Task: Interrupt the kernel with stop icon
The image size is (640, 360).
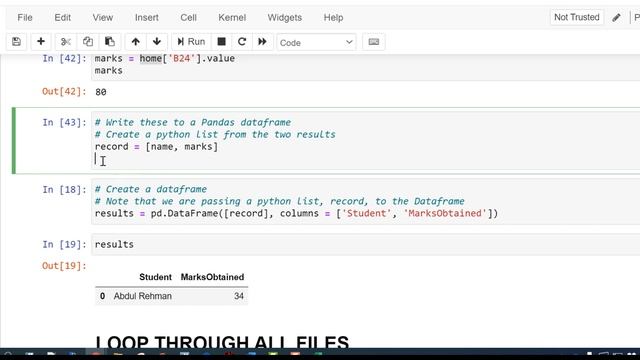Action: [221, 42]
